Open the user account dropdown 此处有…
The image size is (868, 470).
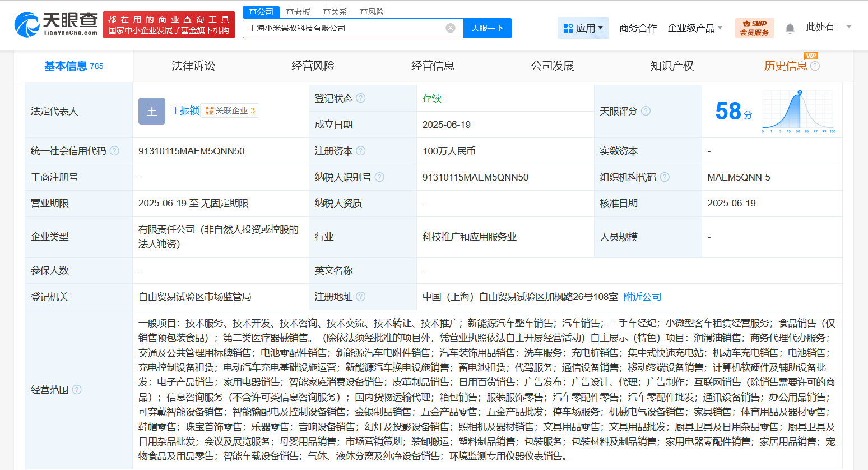point(828,27)
